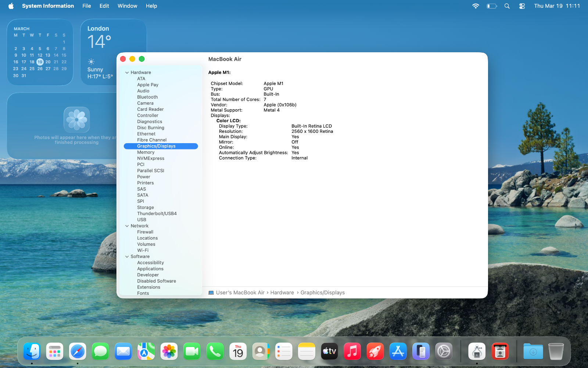Image resolution: width=588 pixels, height=368 pixels.
Task: Click the 2560 x 1600 Retina resolution value
Action: click(x=312, y=131)
